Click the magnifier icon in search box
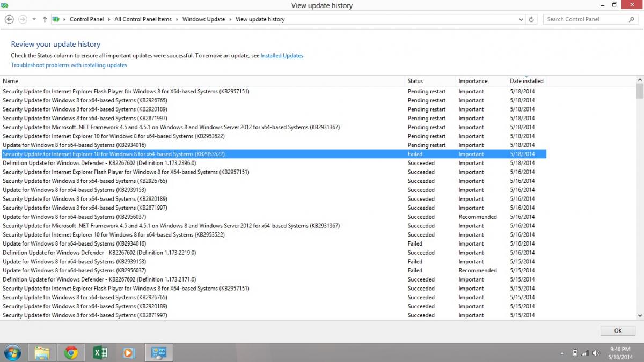Screen dimensions: 644x362 pyautogui.click(x=631, y=19)
